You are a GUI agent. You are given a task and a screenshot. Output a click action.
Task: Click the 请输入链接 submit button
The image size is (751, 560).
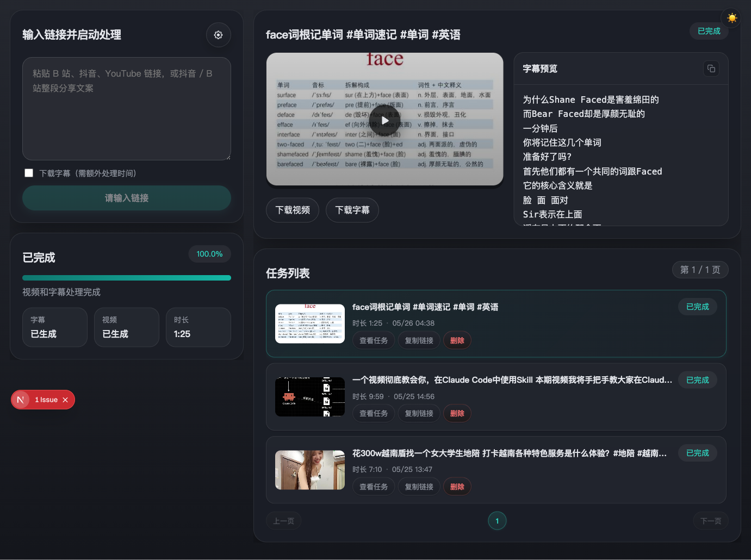(127, 198)
